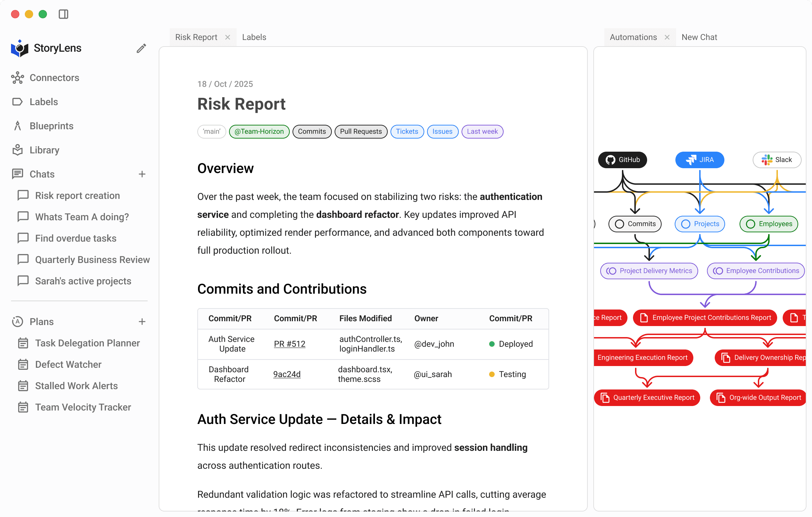Open the PR #512 link

289,344
